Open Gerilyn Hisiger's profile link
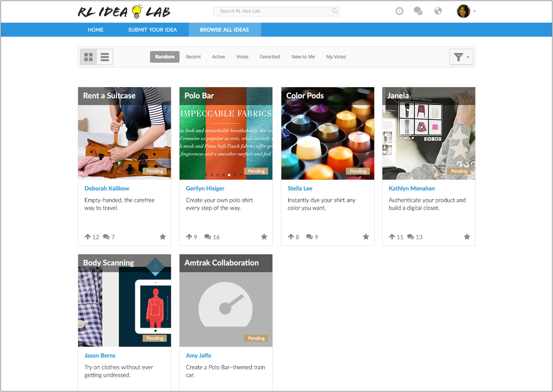 [205, 188]
